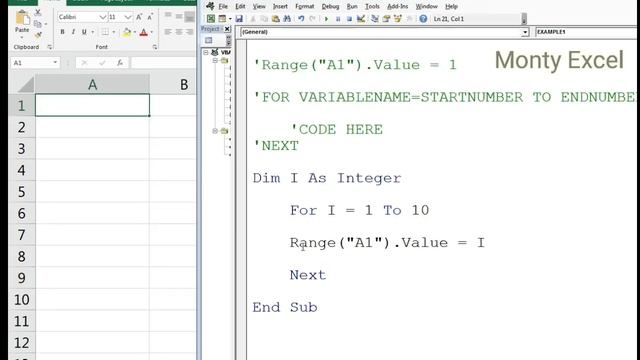The image size is (640, 360).
Task: Click the Insert UserForm icon in the VBA toolbar
Action: coord(222,18)
